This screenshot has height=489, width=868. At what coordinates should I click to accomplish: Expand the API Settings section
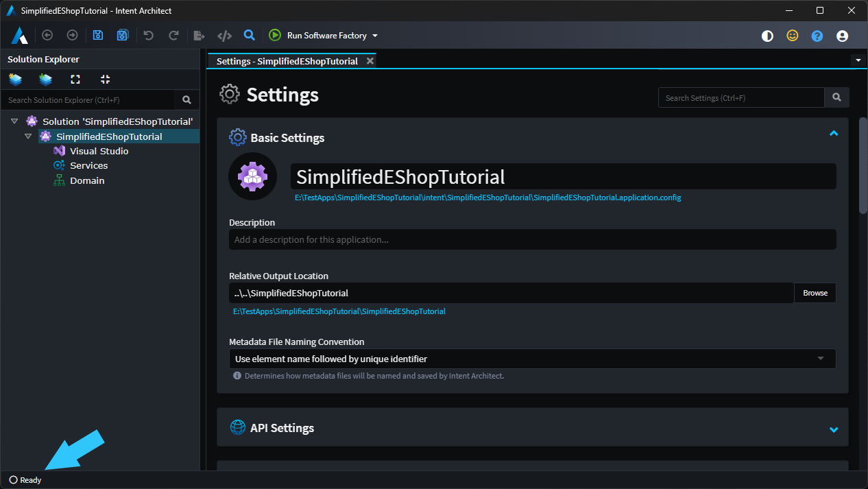pos(834,430)
